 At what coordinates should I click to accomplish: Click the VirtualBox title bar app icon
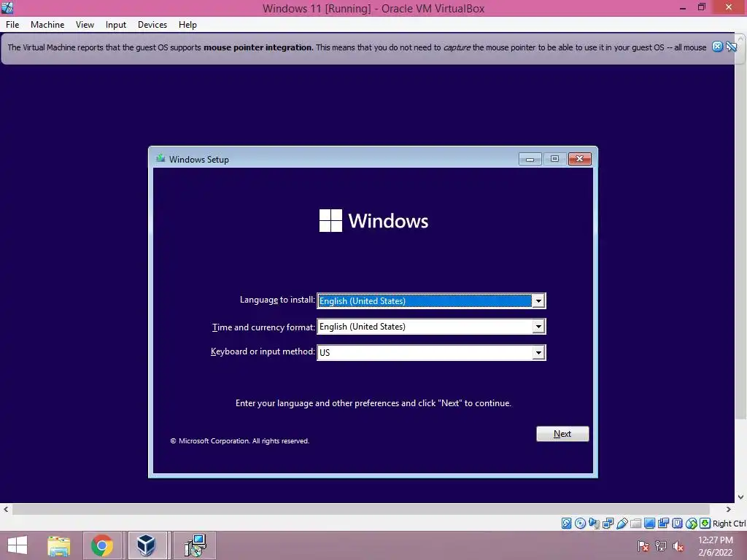tap(7, 7)
